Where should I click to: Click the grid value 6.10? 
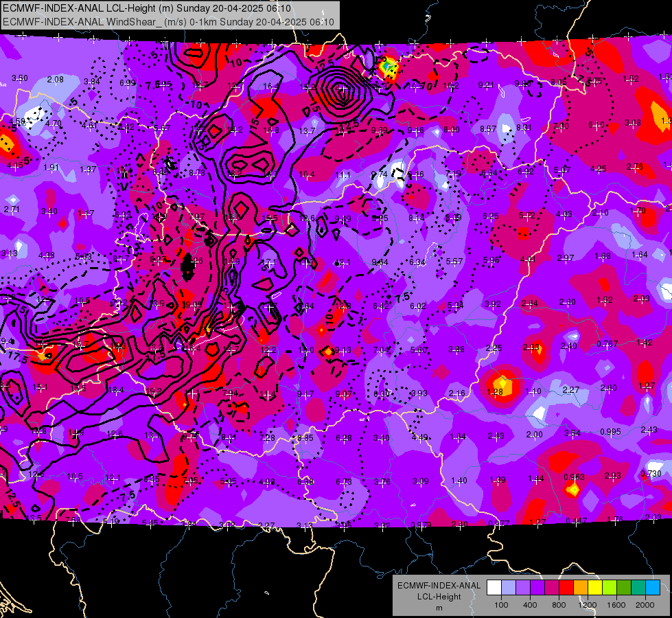[596, 124]
